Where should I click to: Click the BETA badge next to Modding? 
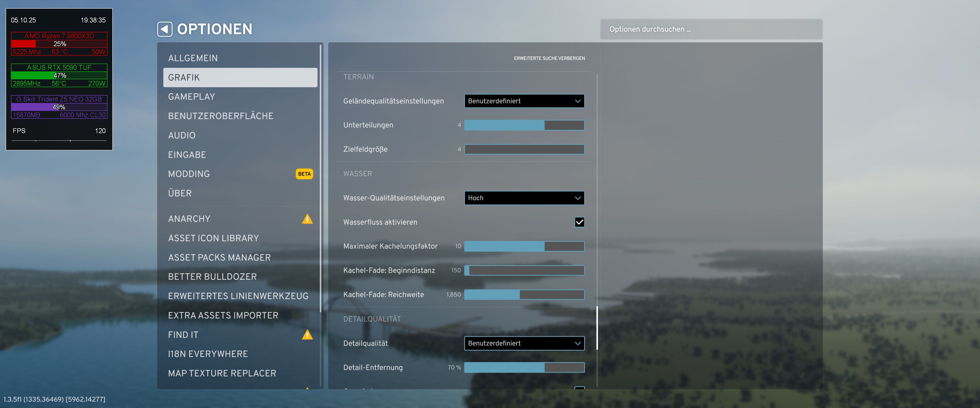[304, 174]
